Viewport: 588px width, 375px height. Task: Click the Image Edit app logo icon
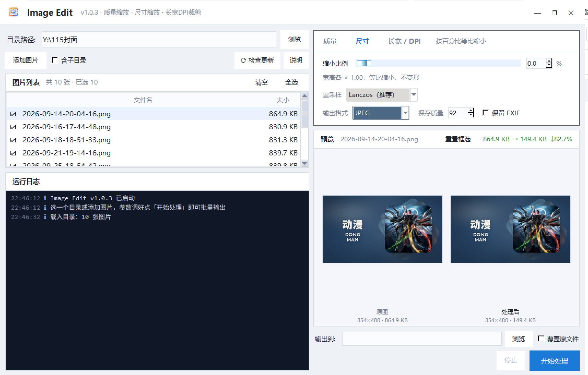pos(14,12)
